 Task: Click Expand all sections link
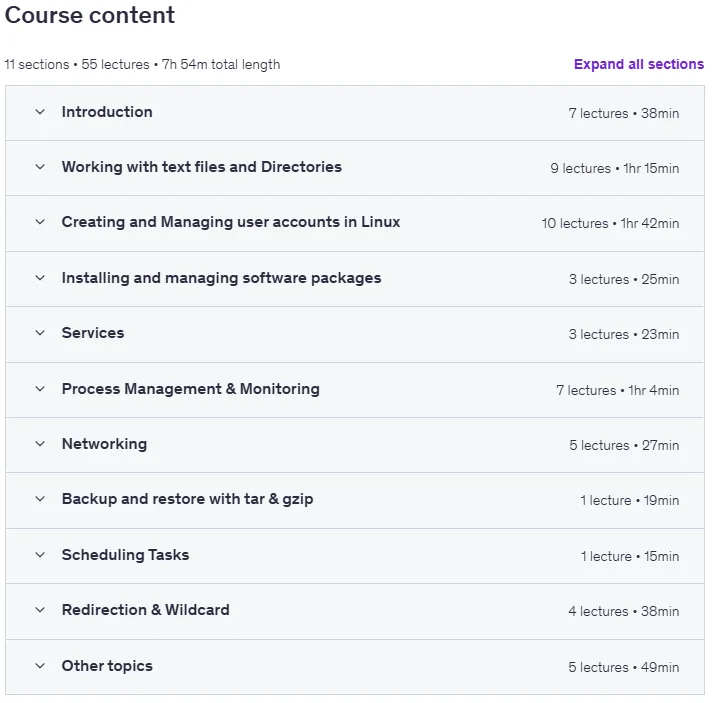[638, 64]
